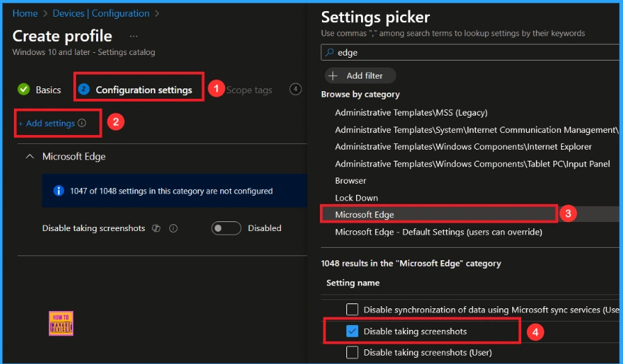Go to the Basics step tab
The width and height of the screenshot is (623, 364).
48,90
